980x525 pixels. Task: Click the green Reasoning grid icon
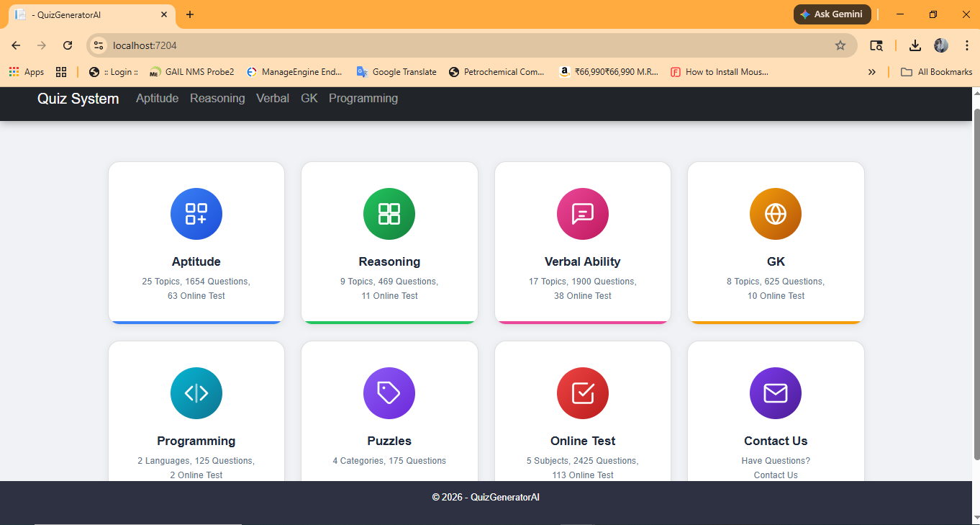[x=389, y=214]
